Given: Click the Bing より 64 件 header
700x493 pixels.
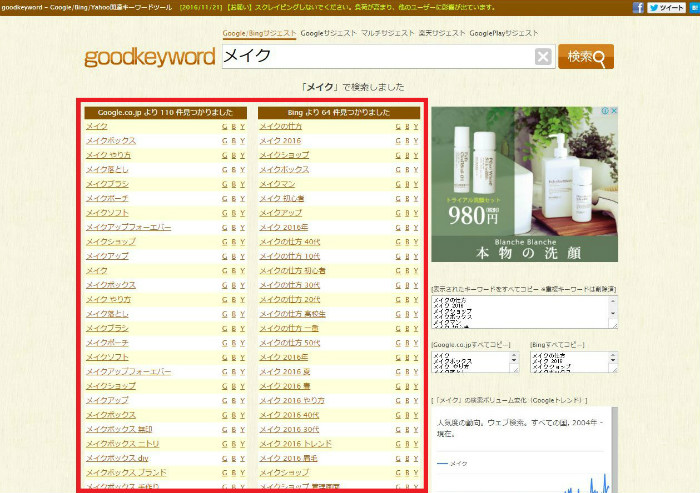Looking at the screenshot, I should click(339, 113).
